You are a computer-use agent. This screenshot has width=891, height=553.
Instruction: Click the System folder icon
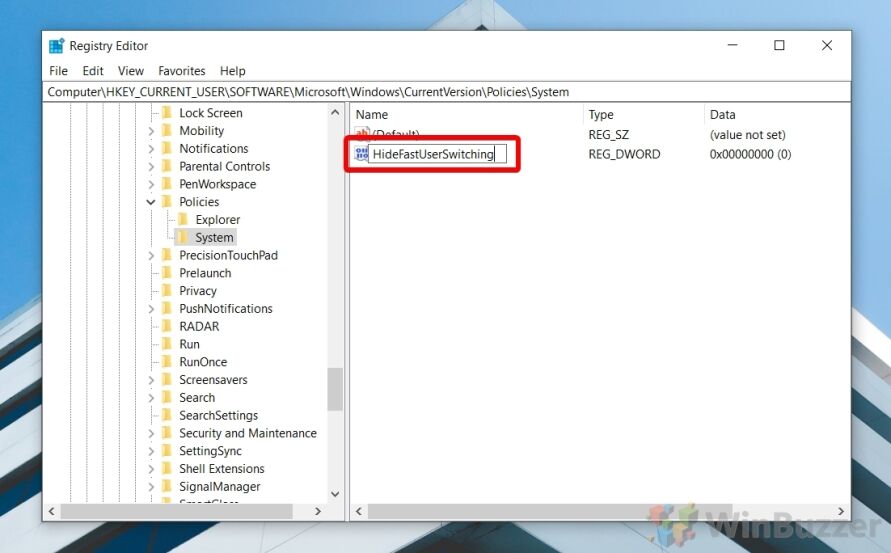pos(183,237)
